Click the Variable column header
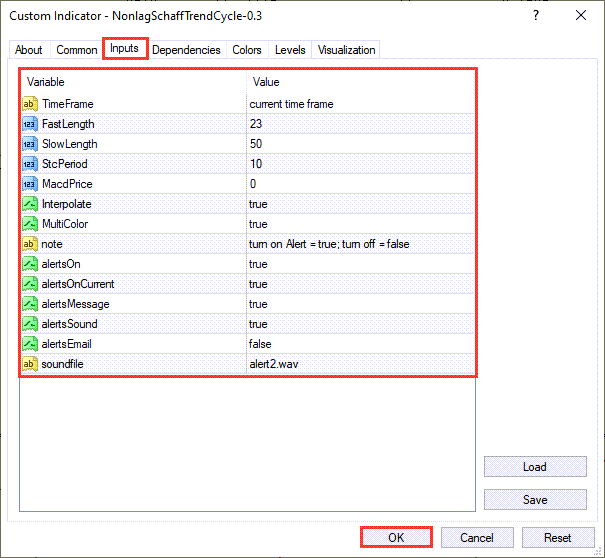The width and height of the screenshot is (605, 558). pos(133,82)
